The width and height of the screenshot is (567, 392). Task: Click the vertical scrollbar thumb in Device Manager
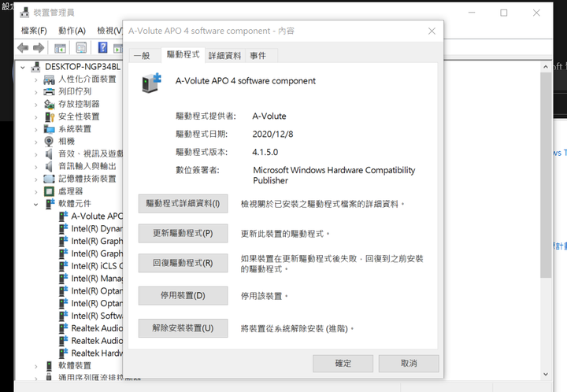point(545,175)
